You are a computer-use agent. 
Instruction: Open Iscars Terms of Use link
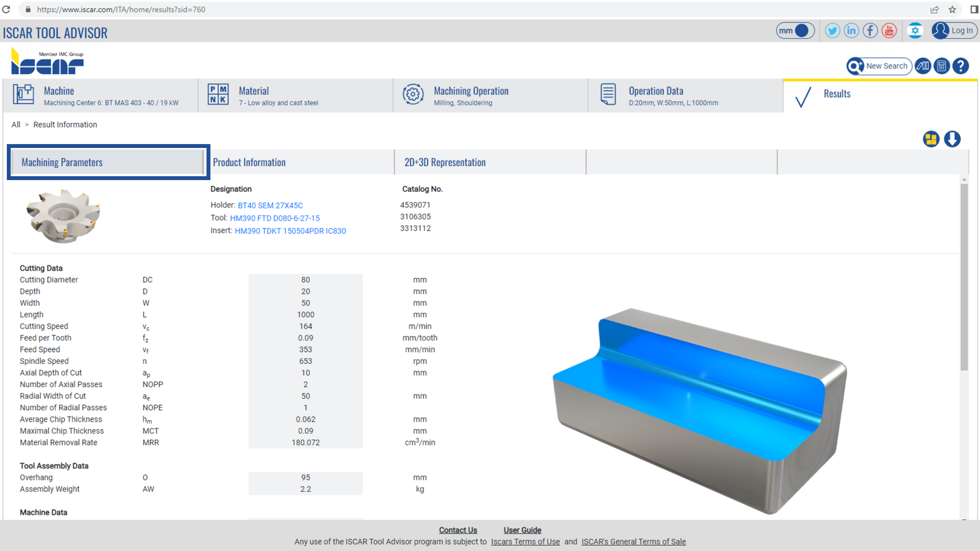click(x=525, y=542)
